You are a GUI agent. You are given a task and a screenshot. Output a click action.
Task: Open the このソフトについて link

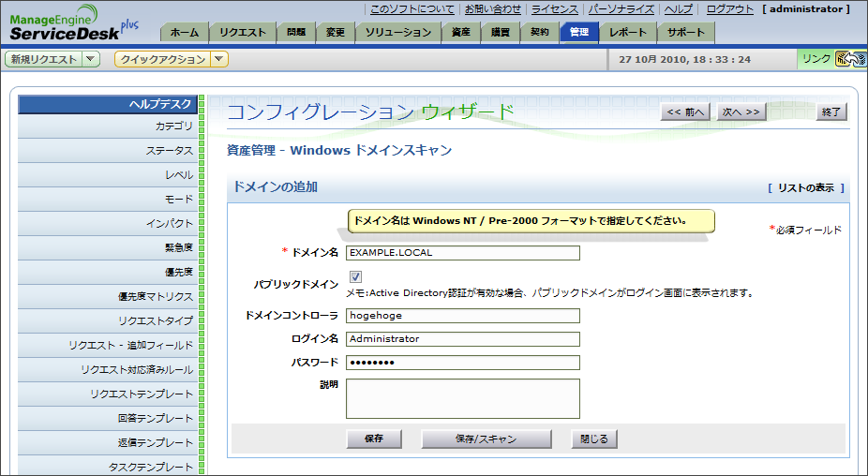(412, 8)
